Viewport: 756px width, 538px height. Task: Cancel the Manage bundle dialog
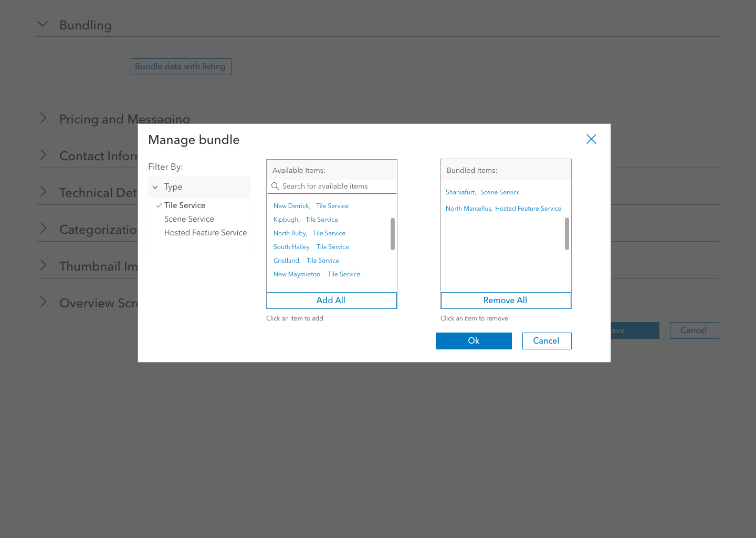pos(547,341)
